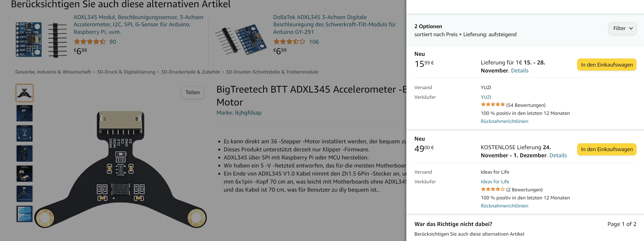This screenshot has width=644, height=241.
Task: Select the first product thumbnail
Action: [24, 93]
